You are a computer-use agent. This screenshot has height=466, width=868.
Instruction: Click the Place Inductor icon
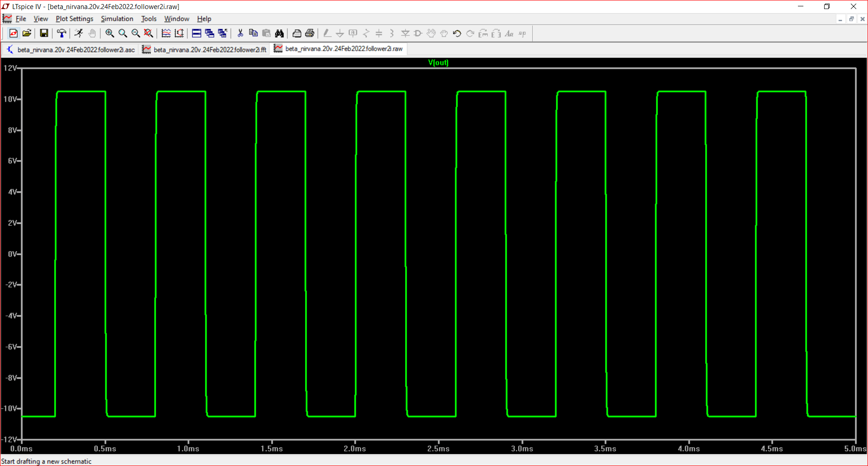392,33
